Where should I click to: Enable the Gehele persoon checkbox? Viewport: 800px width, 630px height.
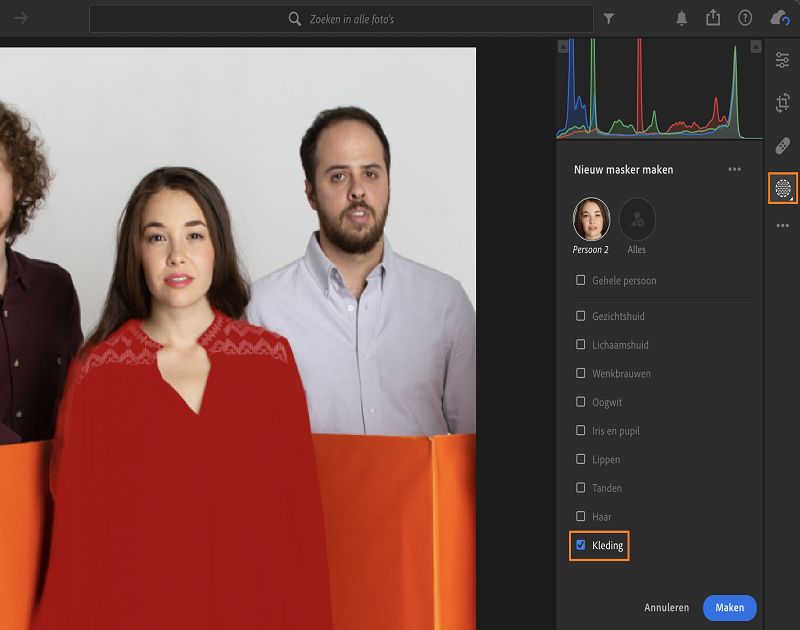click(x=580, y=280)
